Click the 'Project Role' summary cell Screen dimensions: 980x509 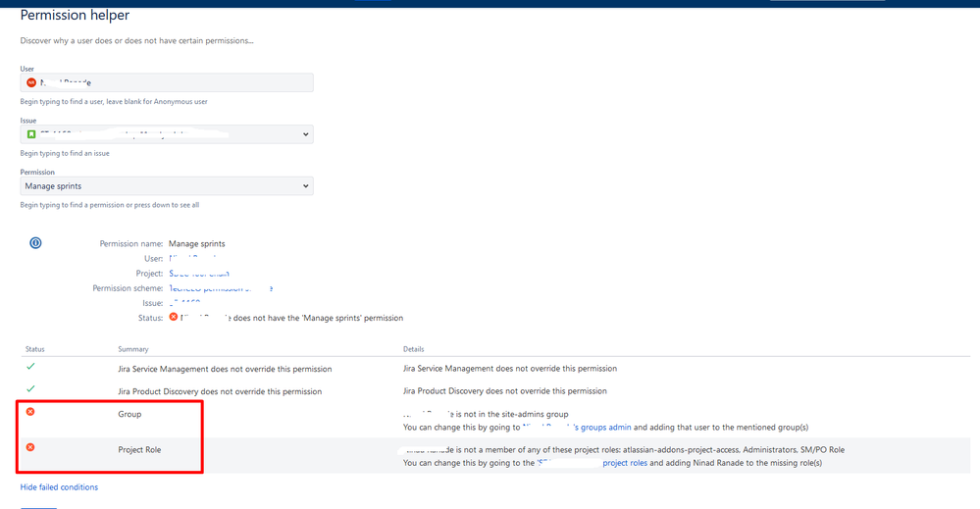(x=139, y=450)
